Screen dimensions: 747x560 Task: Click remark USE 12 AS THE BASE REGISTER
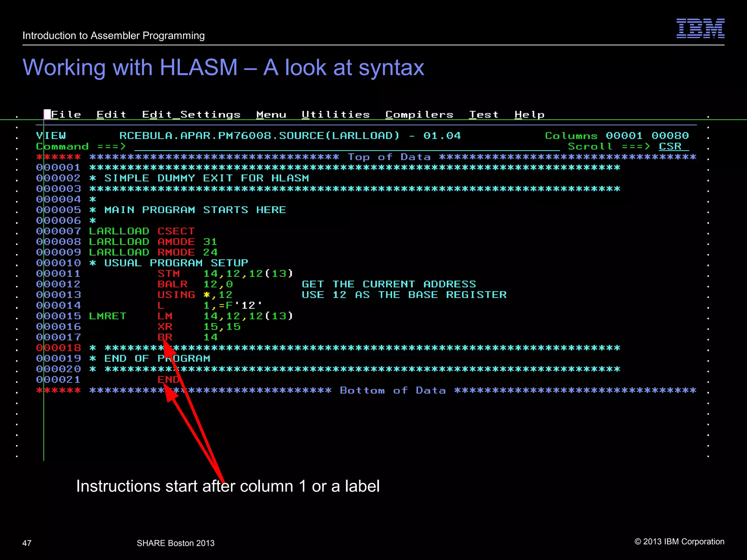click(x=404, y=295)
